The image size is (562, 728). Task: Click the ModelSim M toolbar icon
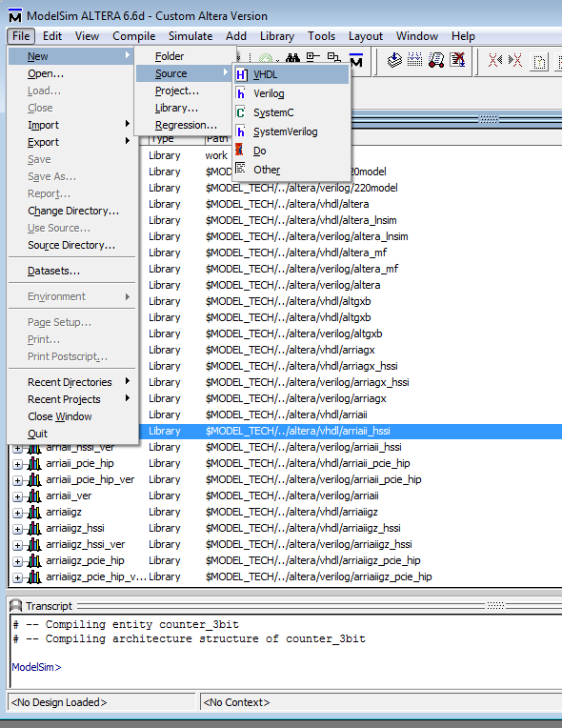(x=356, y=59)
